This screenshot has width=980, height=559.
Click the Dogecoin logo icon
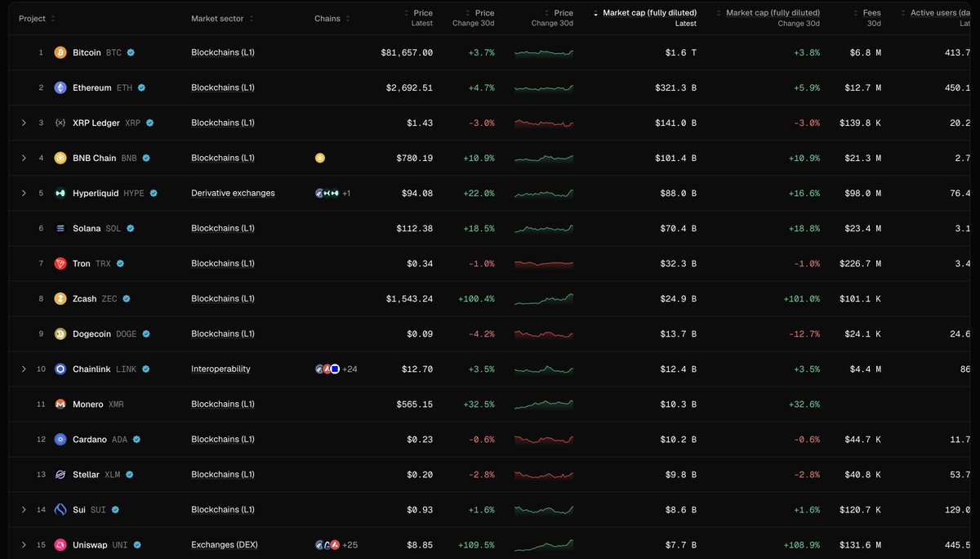tap(60, 333)
